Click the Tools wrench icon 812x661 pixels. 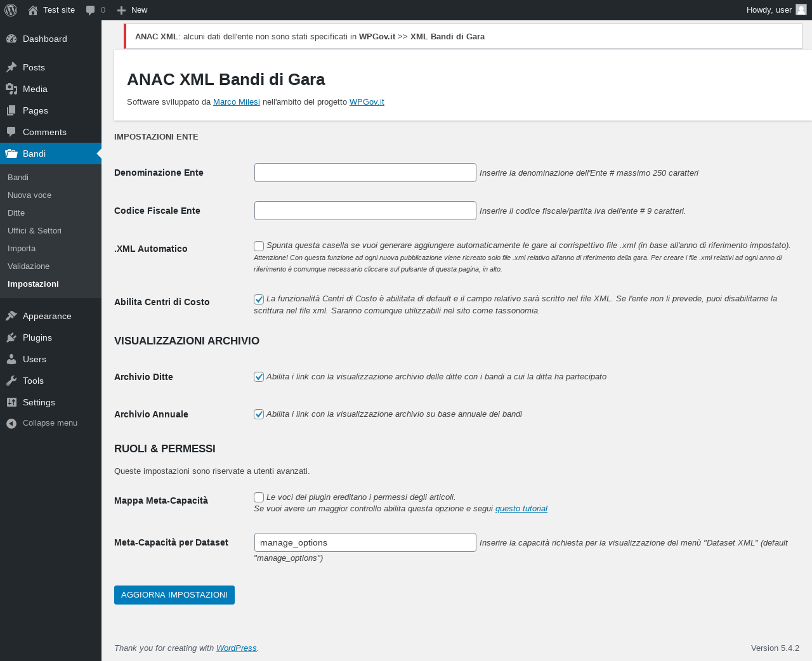coord(11,381)
